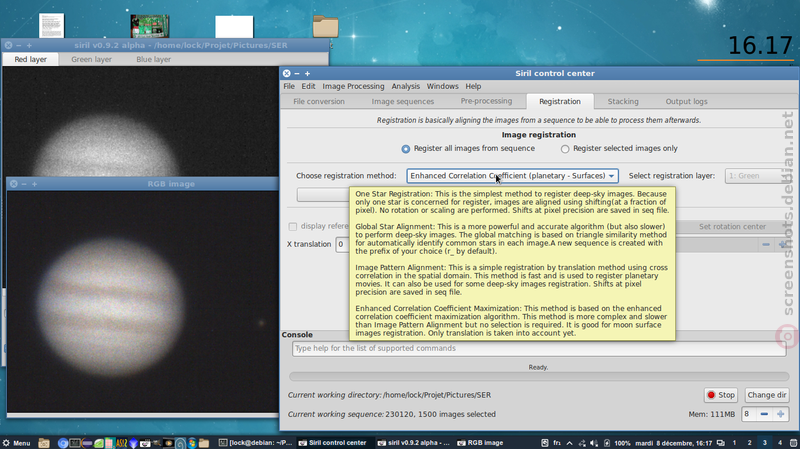
Task: Click the progress bar under Ready
Action: (x=539, y=377)
